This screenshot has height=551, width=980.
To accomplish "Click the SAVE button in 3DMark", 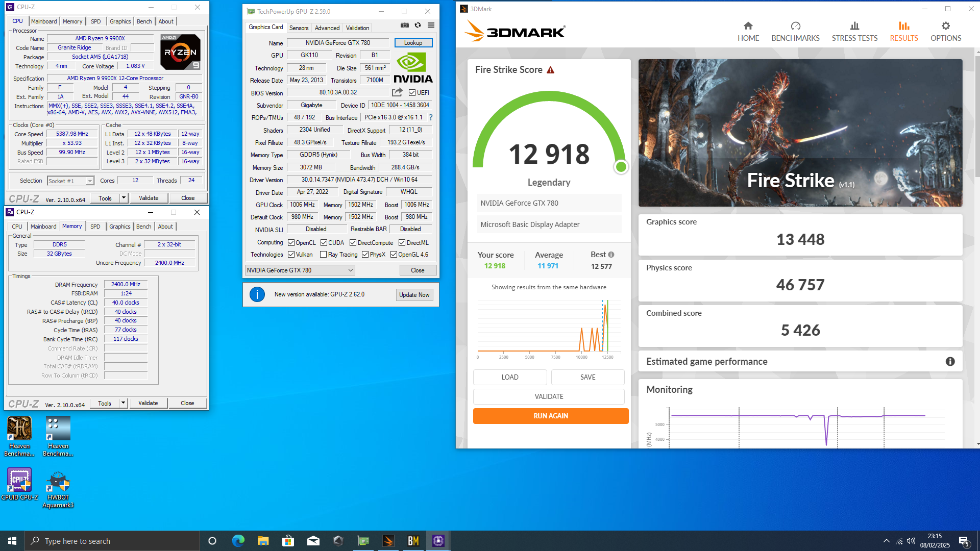I will click(x=588, y=377).
